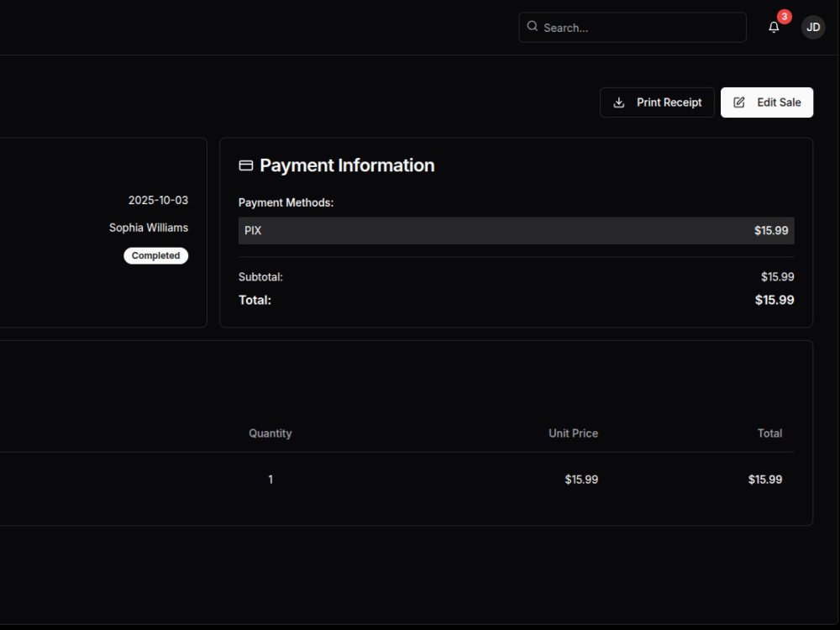Click the Unit Price $15.99 table cell
This screenshot has height=630, width=840.
[x=581, y=480]
